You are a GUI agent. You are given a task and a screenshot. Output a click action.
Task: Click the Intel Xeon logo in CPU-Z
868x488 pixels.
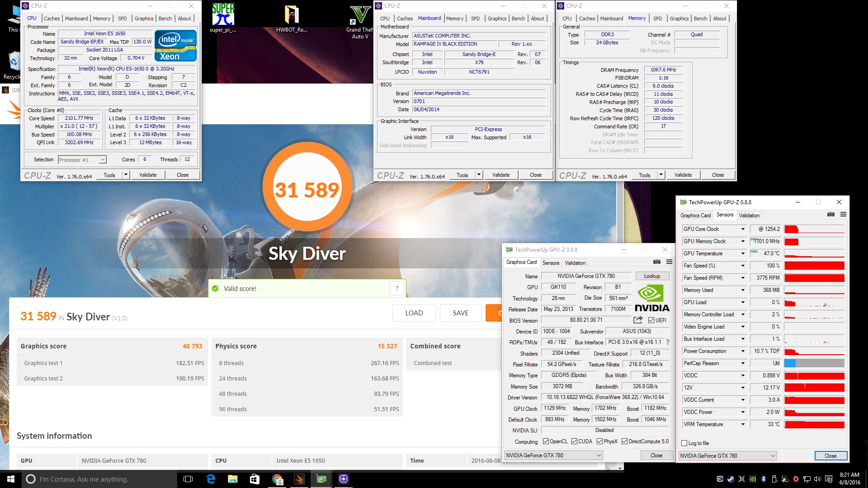coord(175,46)
